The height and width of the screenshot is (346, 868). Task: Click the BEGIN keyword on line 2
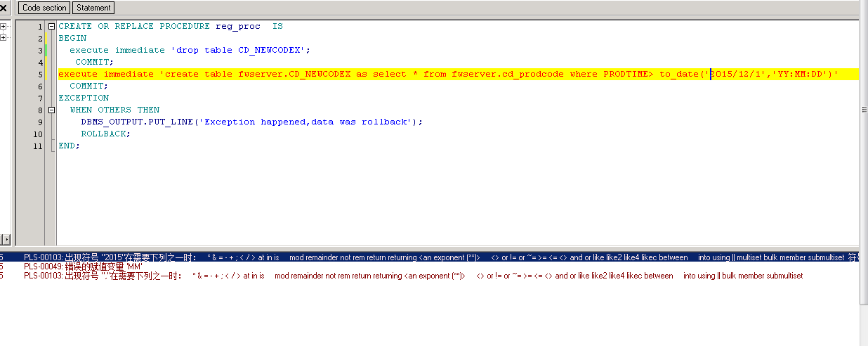click(x=72, y=39)
